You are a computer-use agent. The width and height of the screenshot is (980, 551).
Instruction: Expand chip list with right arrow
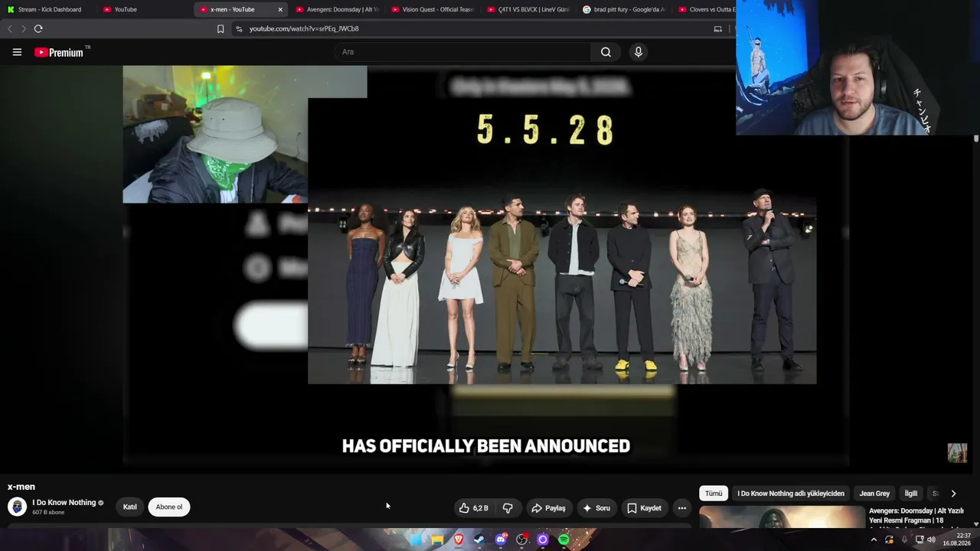click(953, 494)
